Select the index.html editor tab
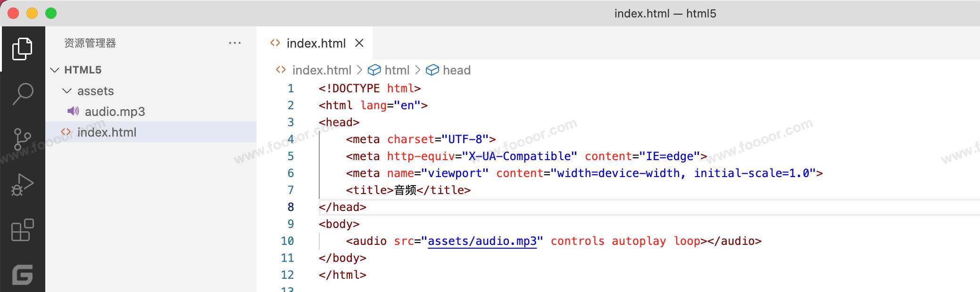Screen dimensions: 980x292 [x=316, y=43]
